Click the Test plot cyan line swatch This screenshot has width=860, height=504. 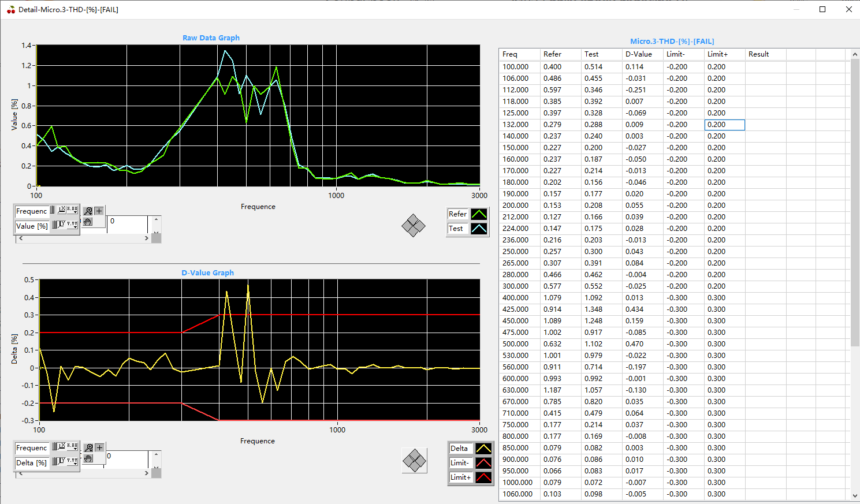479,229
